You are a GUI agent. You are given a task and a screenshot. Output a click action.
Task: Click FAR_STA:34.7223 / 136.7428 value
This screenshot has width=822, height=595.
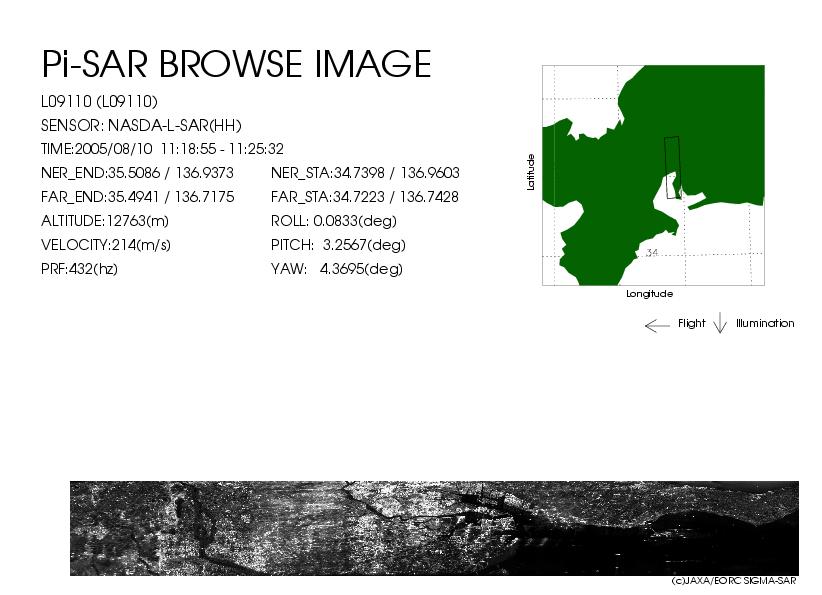[x=364, y=197]
